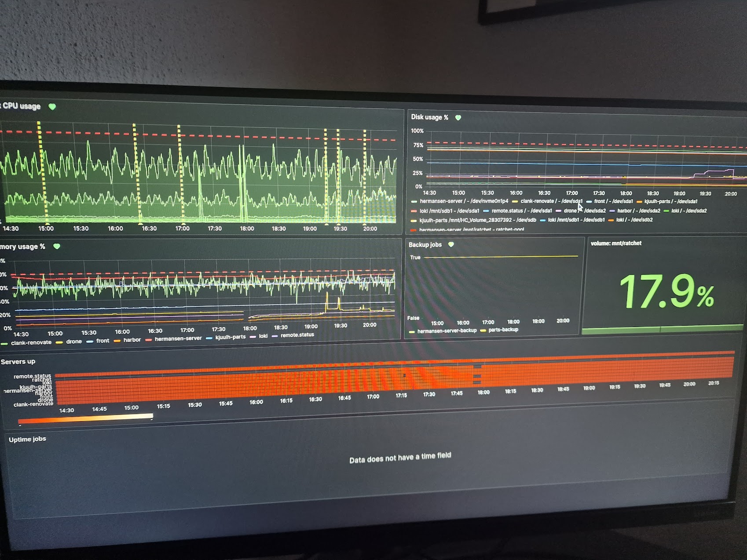The height and width of the screenshot is (560, 747).
Task: Open the Servers up panel title menu
Action: pos(18,362)
